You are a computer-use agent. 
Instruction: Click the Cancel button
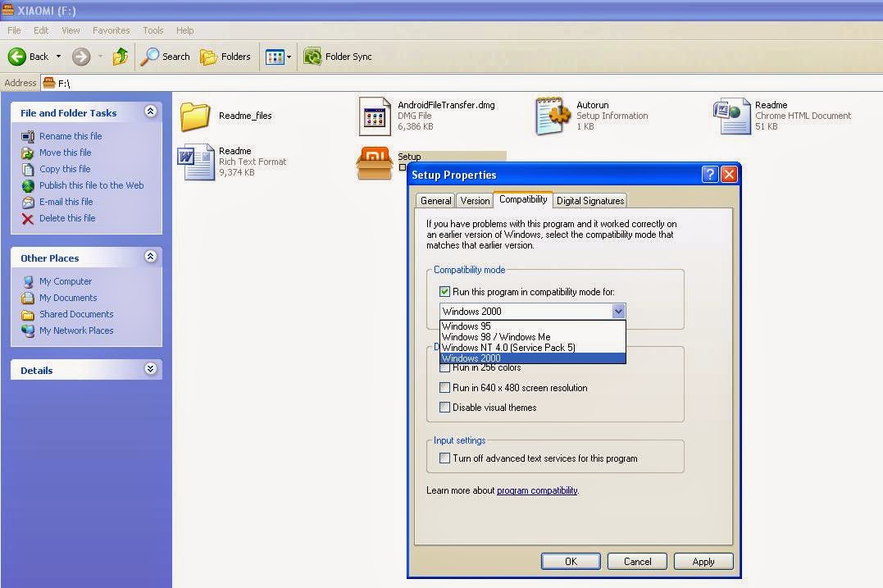[638, 562]
